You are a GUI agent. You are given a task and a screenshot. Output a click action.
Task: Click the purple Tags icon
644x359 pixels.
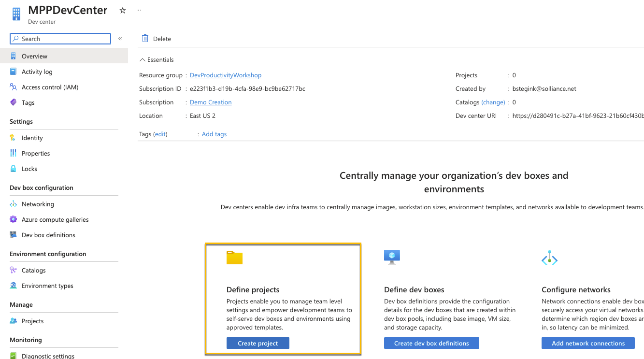point(13,102)
